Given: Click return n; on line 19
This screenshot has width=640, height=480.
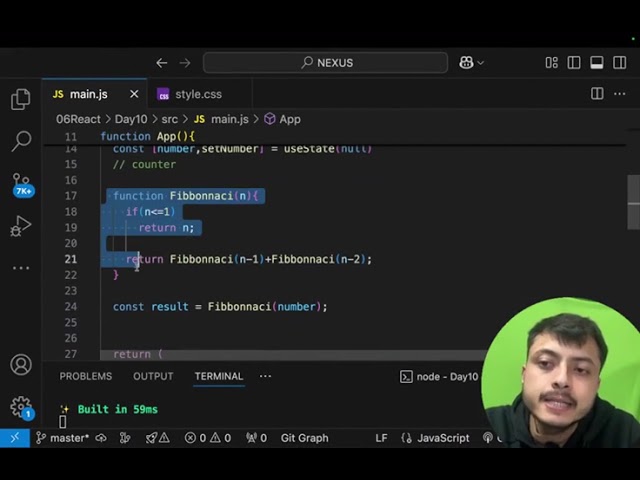Looking at the screenshot, I should click(x=167, y=227).
